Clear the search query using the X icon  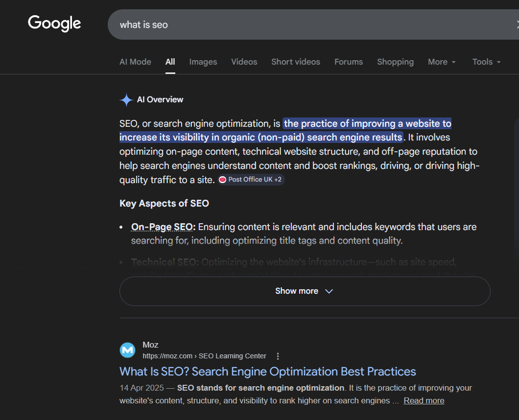click(x=517, y=23)
